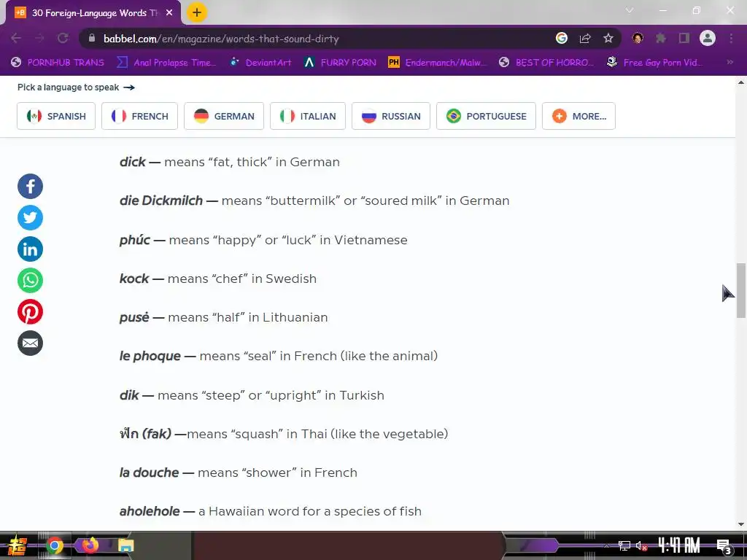Choose the GERMAN language button

224,116
